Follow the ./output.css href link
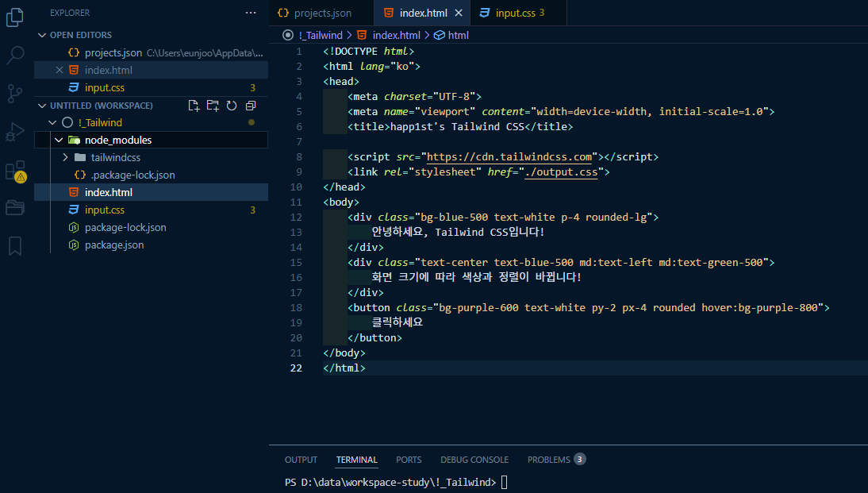Viewport: 868px width, 493px height. tap(561, 171)
